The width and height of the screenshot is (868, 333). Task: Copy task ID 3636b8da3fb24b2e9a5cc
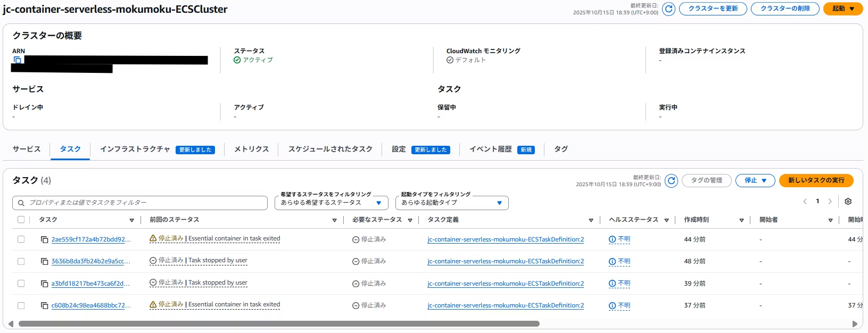(x=45, y=262)
